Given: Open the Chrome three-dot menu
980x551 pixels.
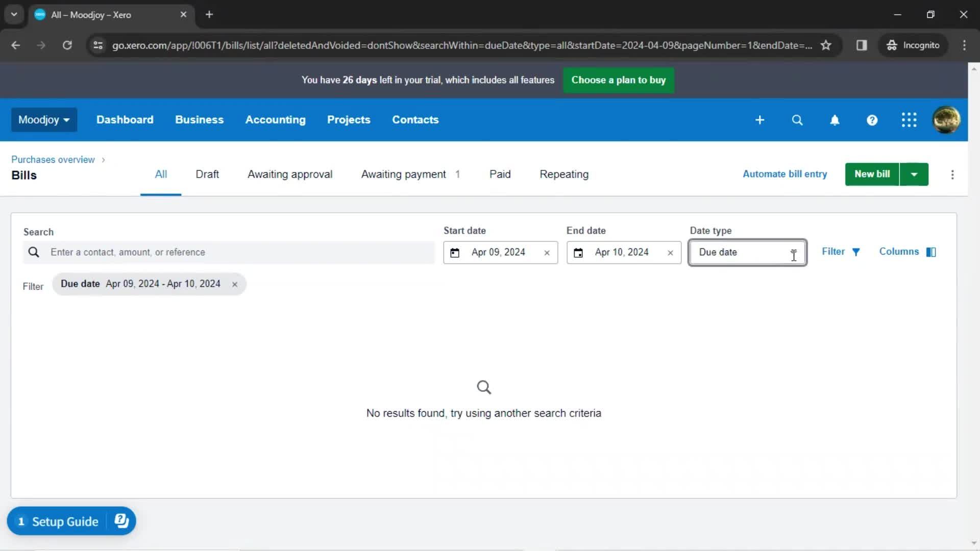Looking at the screenshot, I should tap(964, 45).
